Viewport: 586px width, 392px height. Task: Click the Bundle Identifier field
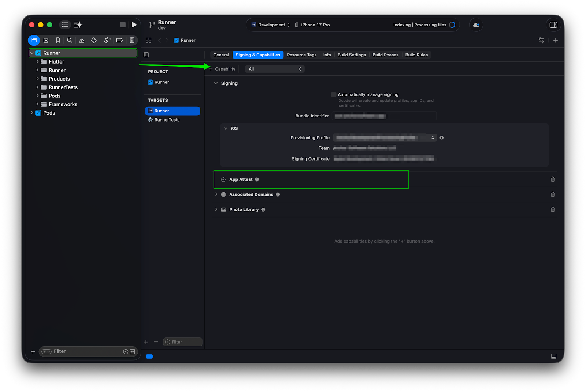click(x=384, y=116)
